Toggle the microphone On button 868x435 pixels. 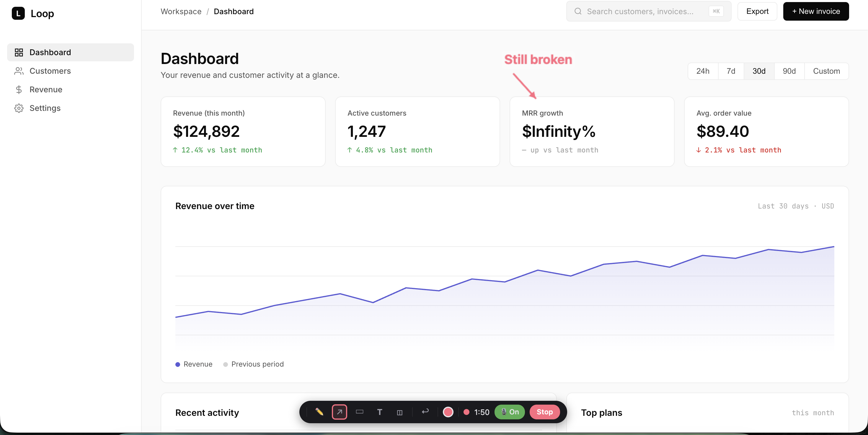click(510, 412)
